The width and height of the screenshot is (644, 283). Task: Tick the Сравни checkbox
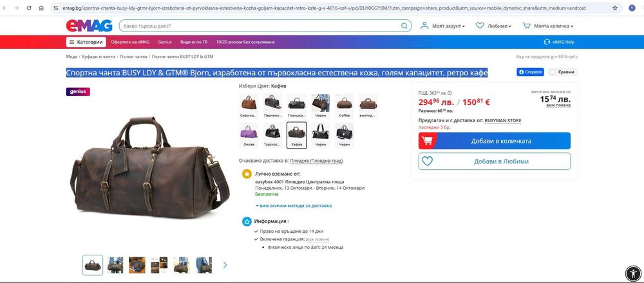[553, 72]
